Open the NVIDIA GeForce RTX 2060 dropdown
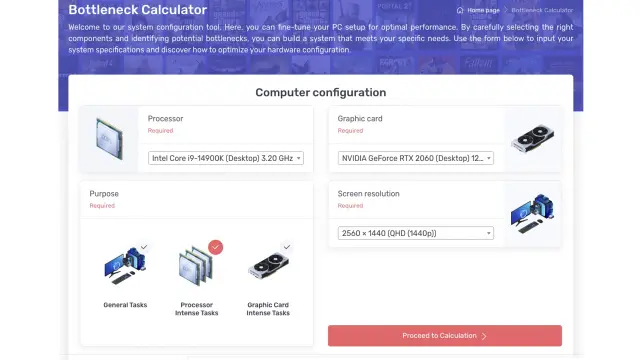This screenshot has width=640, height=360. [x=416, y=158]
